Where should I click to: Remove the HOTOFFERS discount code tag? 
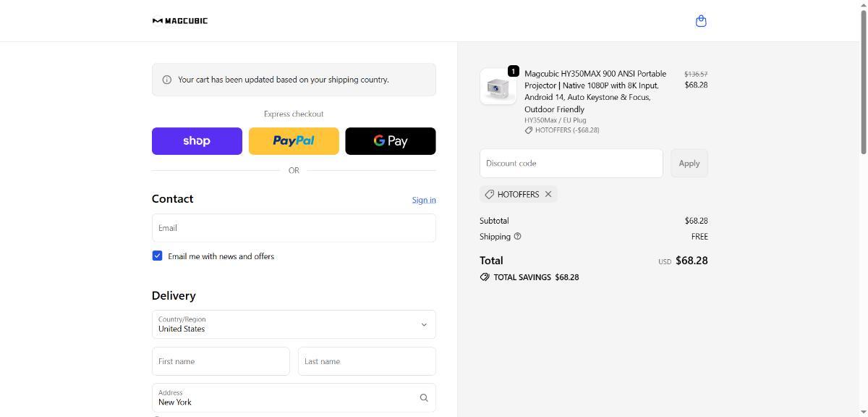548,194
